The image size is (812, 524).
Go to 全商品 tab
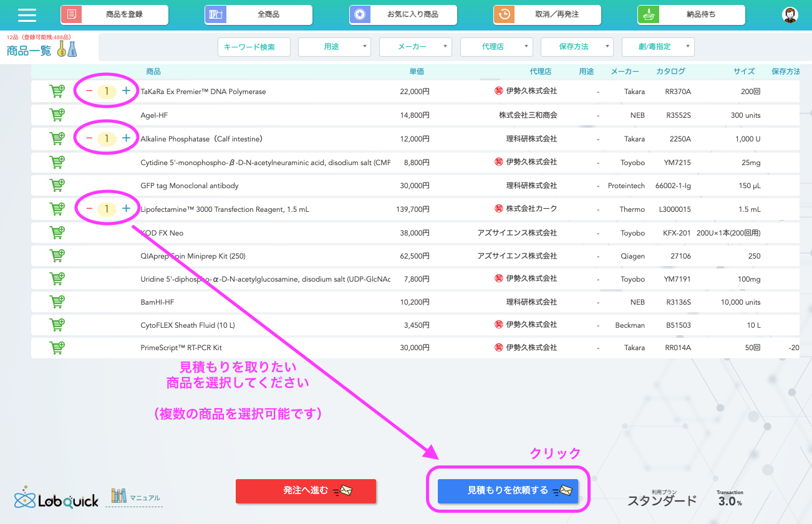tap(259, 14)
